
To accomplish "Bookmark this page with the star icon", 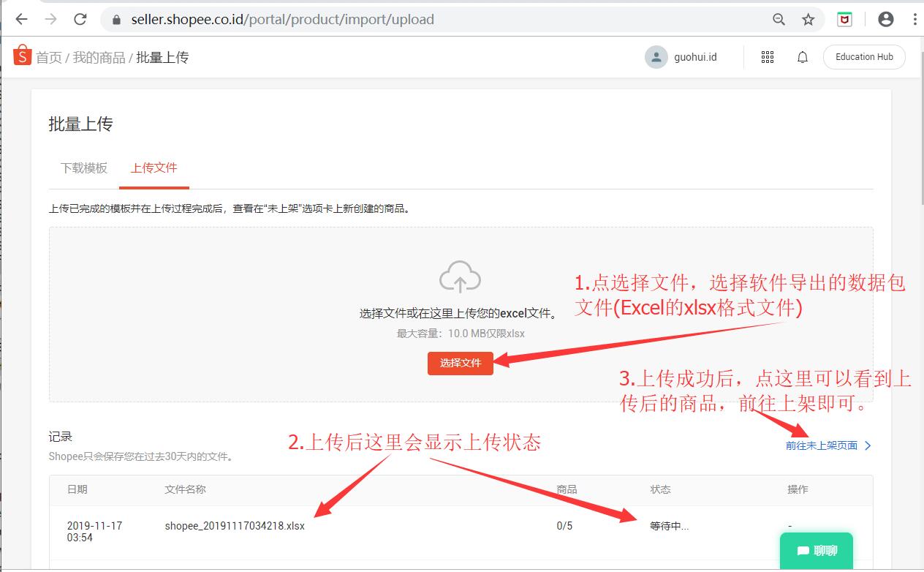I will 808,20.
